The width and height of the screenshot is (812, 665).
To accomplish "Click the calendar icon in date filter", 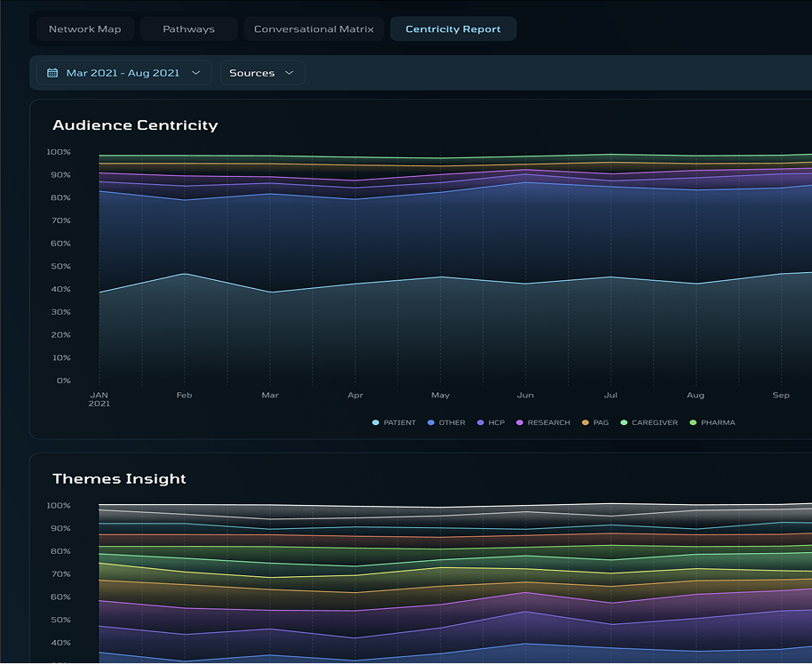I will (52, 73).
